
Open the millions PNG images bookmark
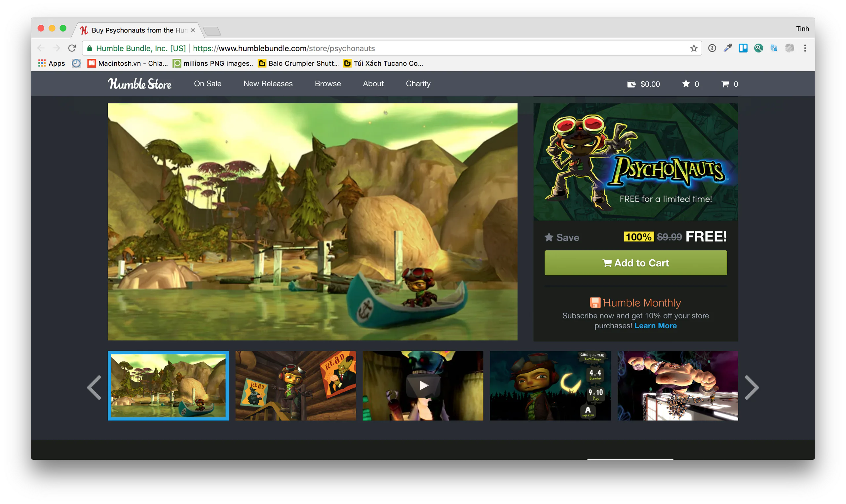click(213, 63)
